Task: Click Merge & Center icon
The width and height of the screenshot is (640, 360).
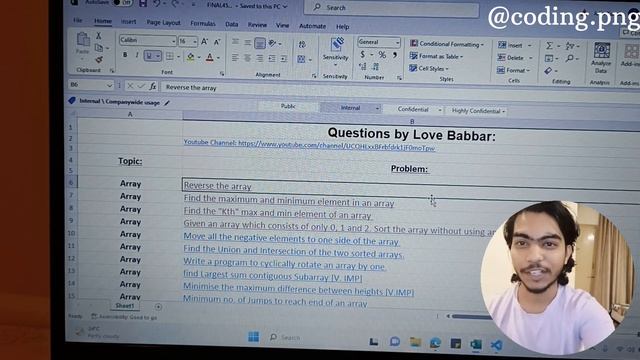Action: point(301,60)
